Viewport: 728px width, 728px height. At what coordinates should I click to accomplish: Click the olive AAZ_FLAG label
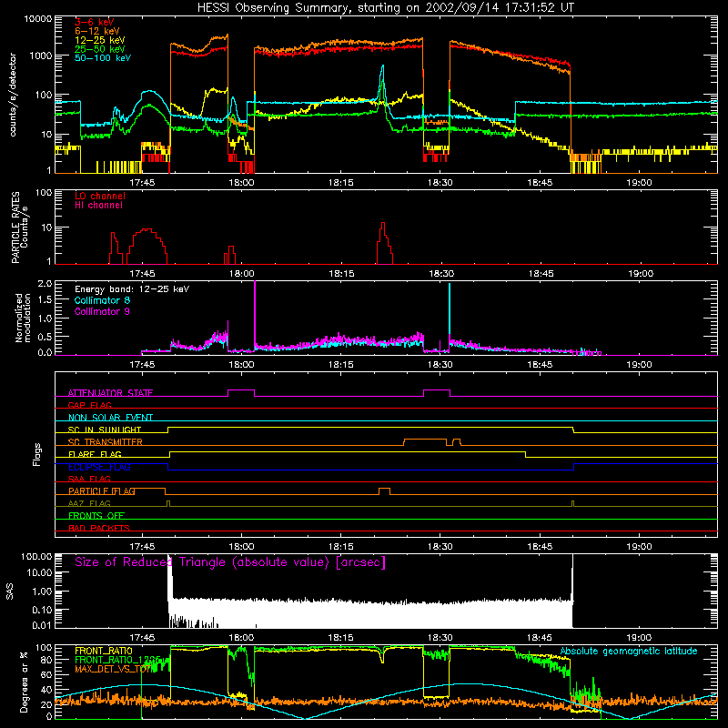point(89,504)
